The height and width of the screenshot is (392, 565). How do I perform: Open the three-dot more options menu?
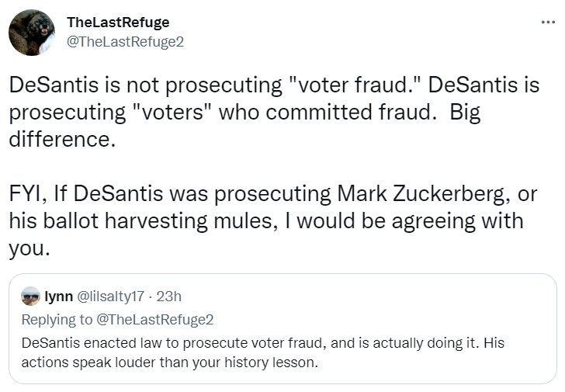pos(548,22)
